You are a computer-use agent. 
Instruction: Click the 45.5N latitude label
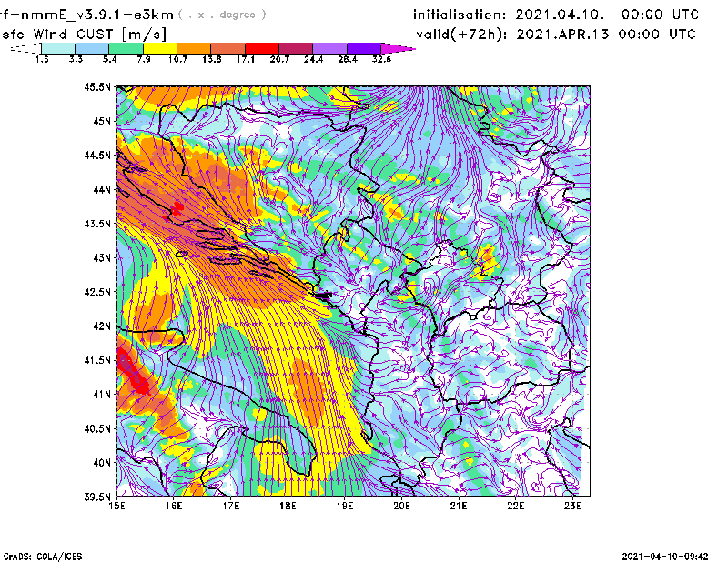[97, 87]
